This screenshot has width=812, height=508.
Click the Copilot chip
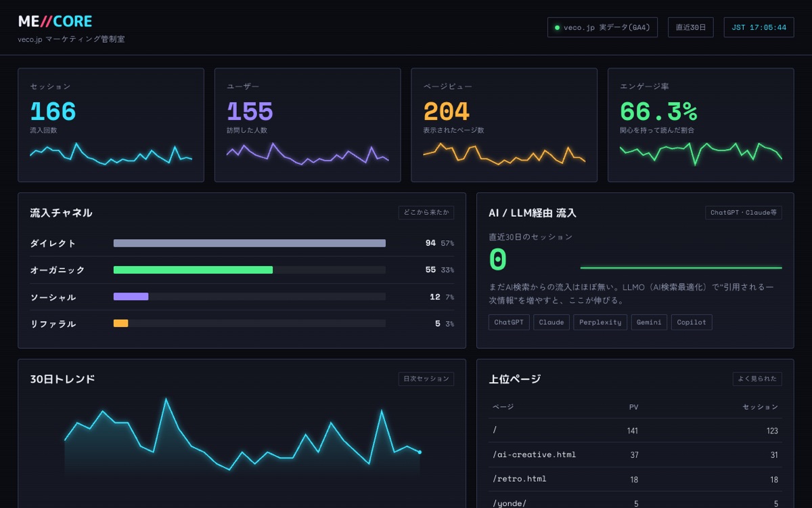tap(692, 322)
